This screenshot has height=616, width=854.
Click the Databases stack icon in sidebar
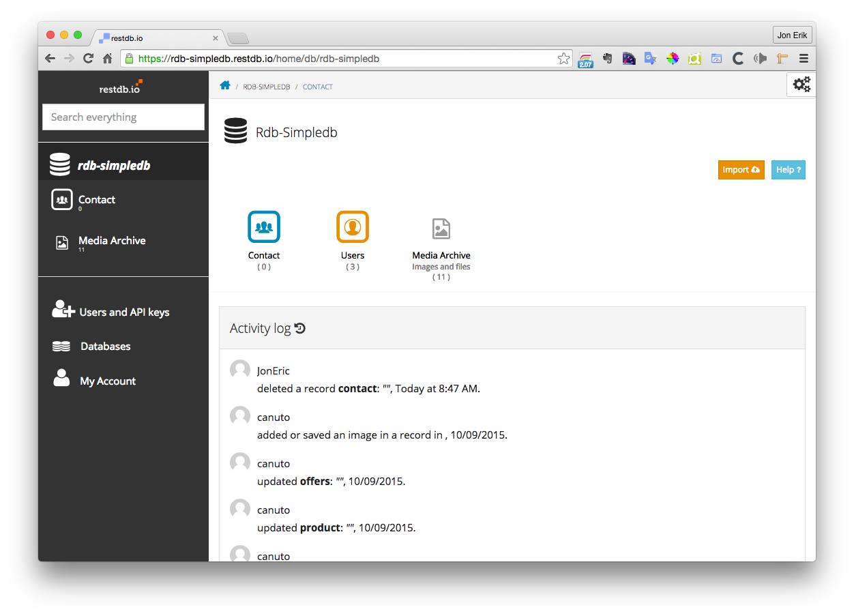tap(61, 347)
